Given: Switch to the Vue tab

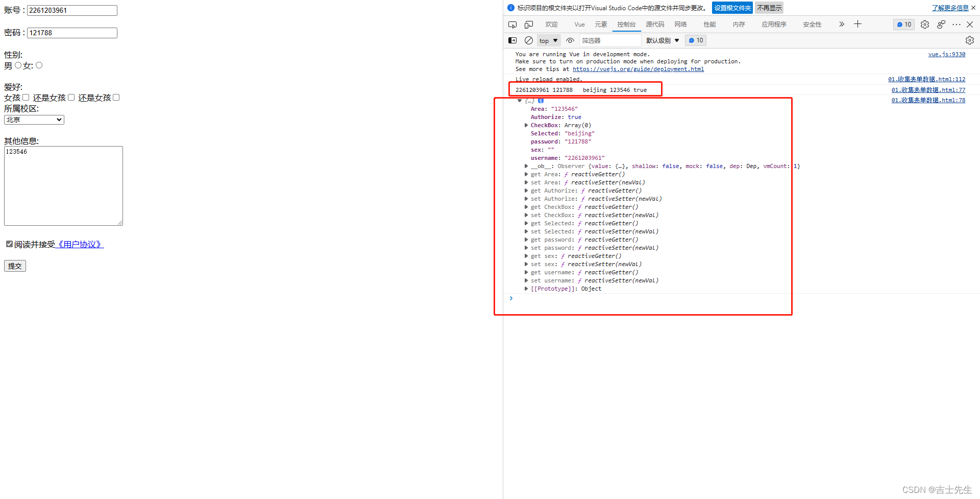Looking at the screenshot, I should coord(579,25).
